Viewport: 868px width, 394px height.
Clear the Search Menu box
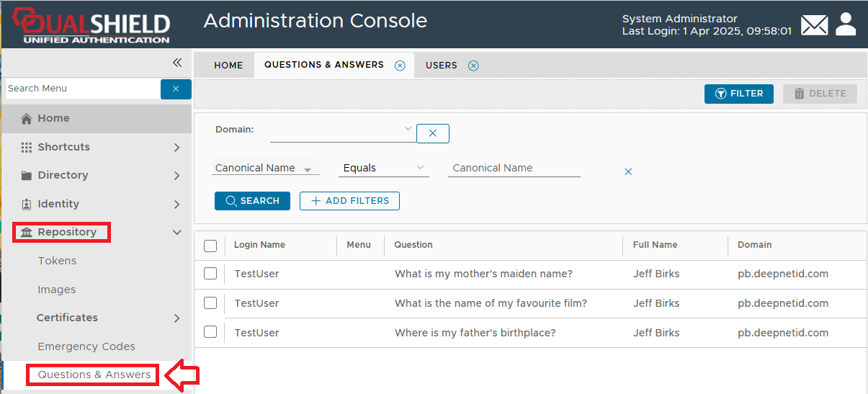176,89
